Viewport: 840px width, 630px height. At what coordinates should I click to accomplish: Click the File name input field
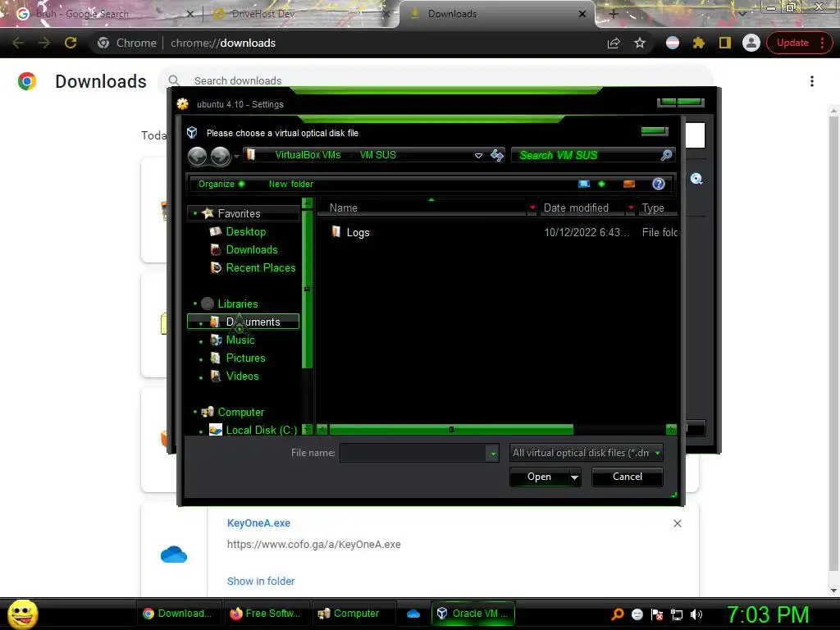(413, 453)
